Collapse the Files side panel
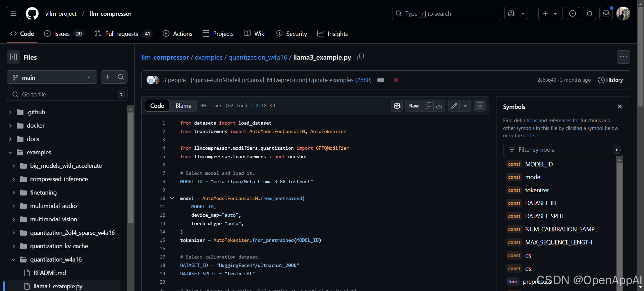 [13, 57]
